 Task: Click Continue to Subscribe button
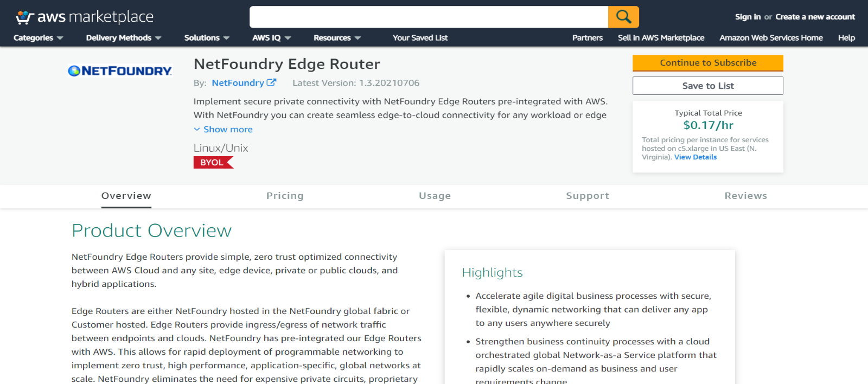pos(708,63)
